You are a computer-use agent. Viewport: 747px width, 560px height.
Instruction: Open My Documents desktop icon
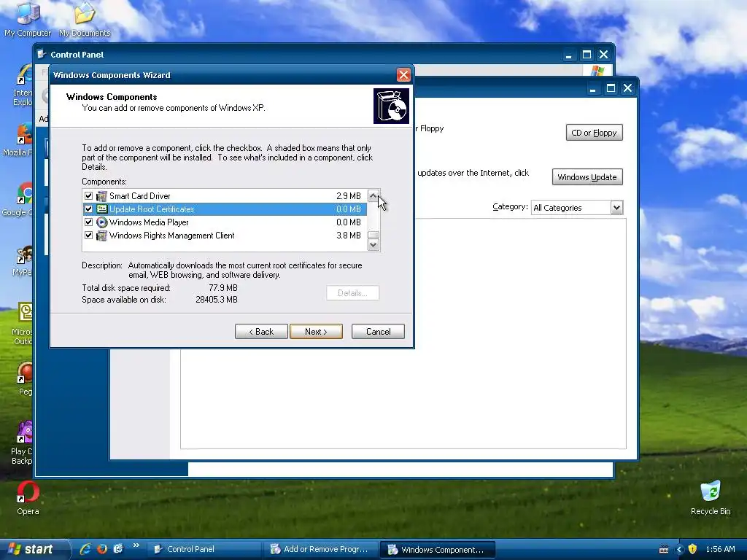85,19
